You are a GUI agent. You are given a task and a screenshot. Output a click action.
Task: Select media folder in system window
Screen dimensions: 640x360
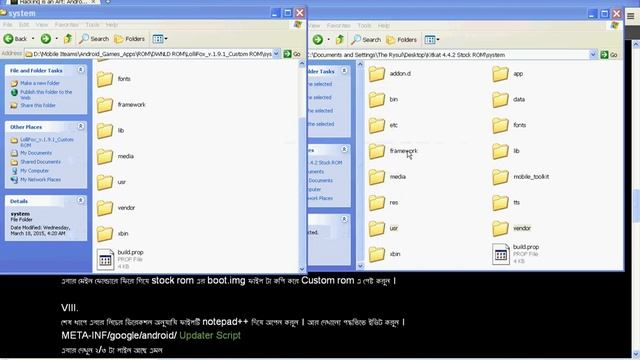(x=116, y=156)
